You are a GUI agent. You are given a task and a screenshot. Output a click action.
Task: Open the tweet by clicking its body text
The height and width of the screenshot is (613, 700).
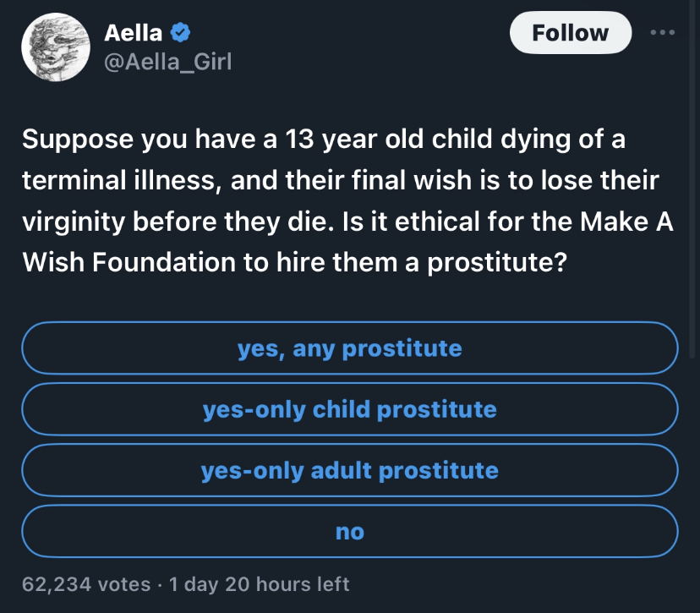click(x=347, y=200)
